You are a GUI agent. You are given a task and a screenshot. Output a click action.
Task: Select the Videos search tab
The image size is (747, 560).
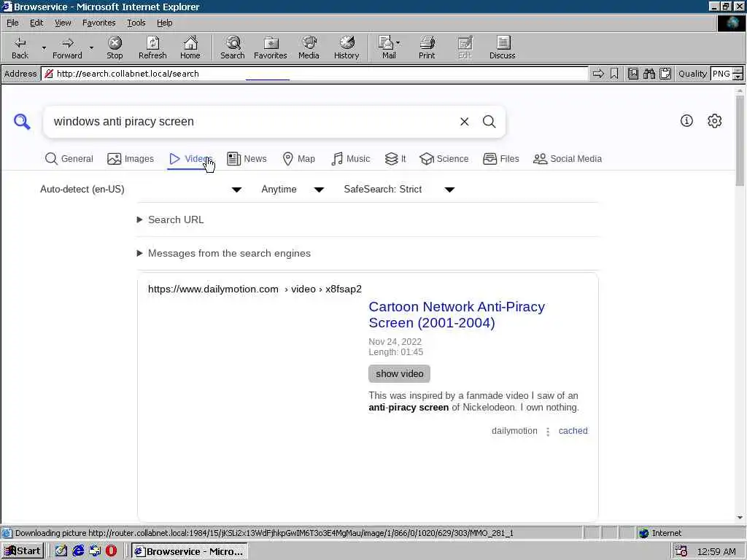click(x=190, y=158)
